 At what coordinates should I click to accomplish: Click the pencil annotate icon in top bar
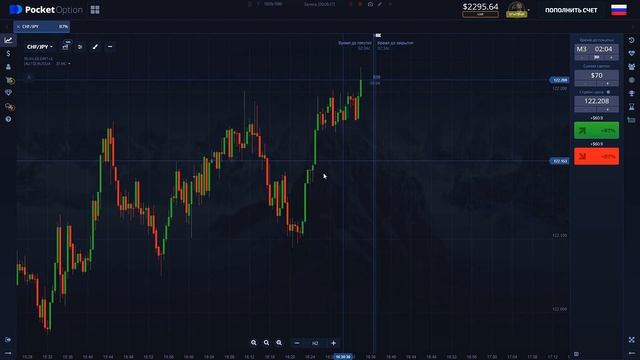[x=380, y=4]
